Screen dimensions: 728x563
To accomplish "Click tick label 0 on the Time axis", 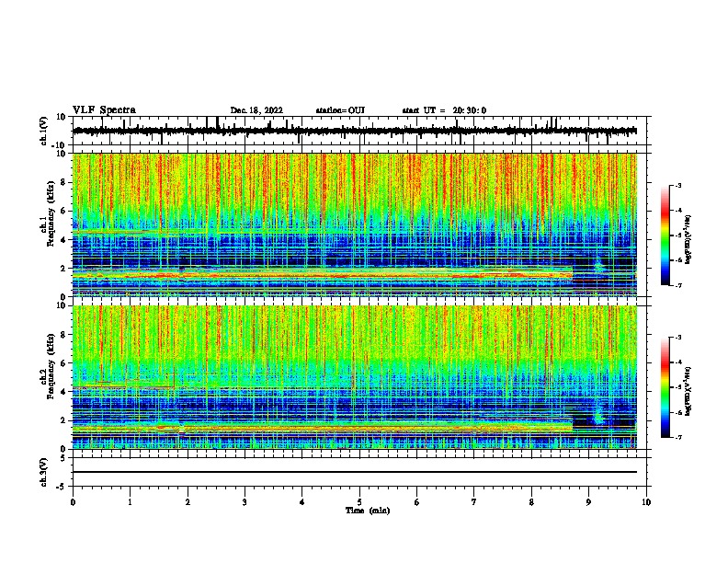I will [73, 502].
